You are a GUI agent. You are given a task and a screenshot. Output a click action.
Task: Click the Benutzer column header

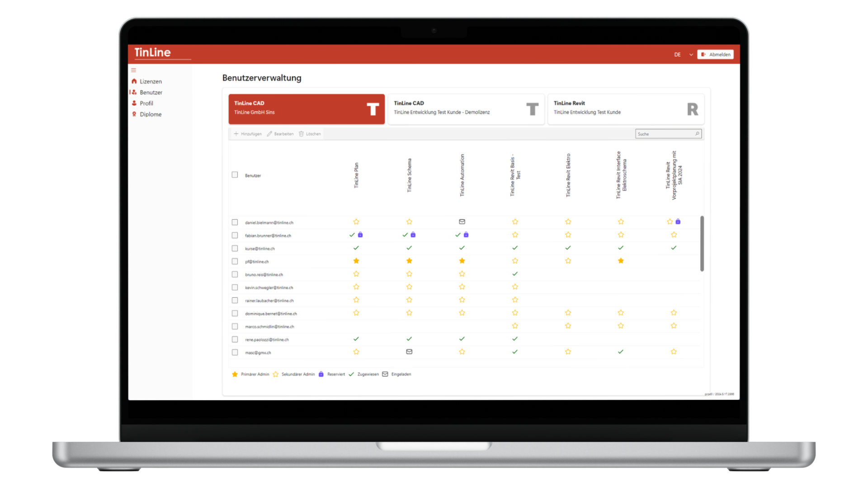[253, 175]
